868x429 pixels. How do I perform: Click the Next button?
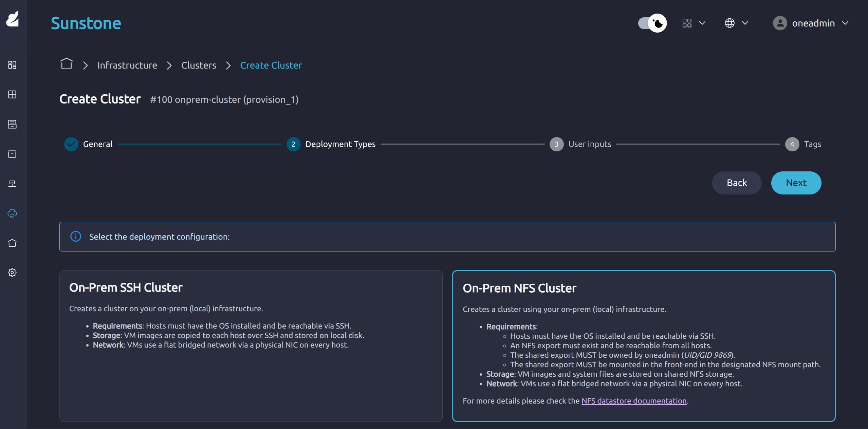pos(796,183)
